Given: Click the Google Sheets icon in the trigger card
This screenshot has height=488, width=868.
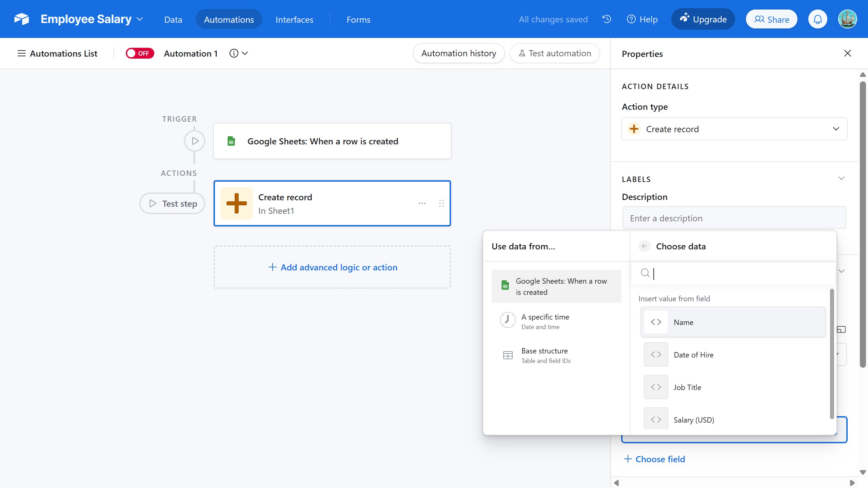Looking at the screenshot, I should pos(231,141).
